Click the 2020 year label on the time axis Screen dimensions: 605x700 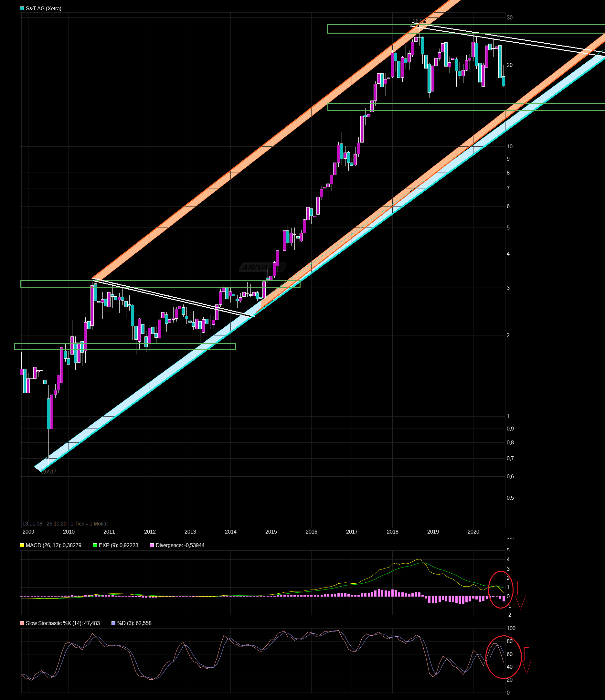[x=474, y=531]
